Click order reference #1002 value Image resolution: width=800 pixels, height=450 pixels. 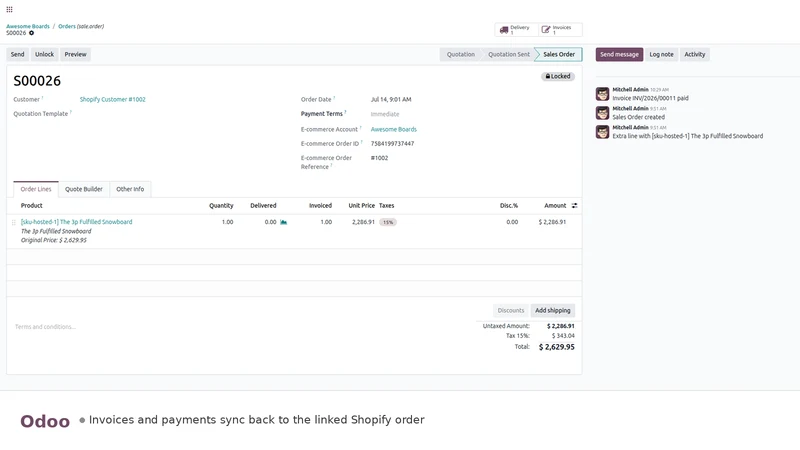click(379, 158)
